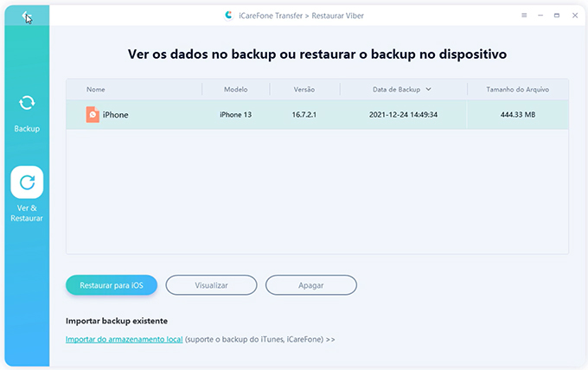The width and height of the screenshot is (588, 370).
Task: Open the Backup sidebar section
Action: 27,113
